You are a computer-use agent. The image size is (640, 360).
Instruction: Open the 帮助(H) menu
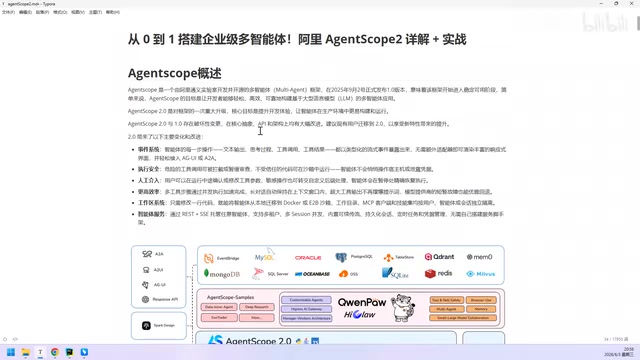(113, 12)
